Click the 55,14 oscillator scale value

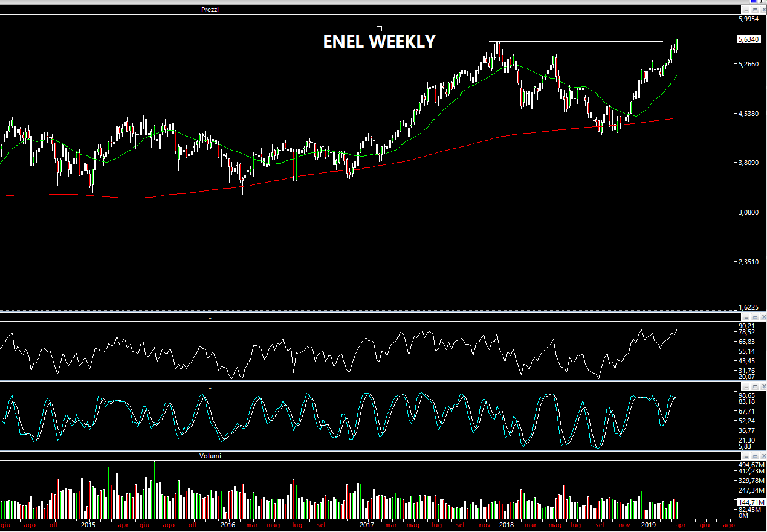click(x=746, y=351)
